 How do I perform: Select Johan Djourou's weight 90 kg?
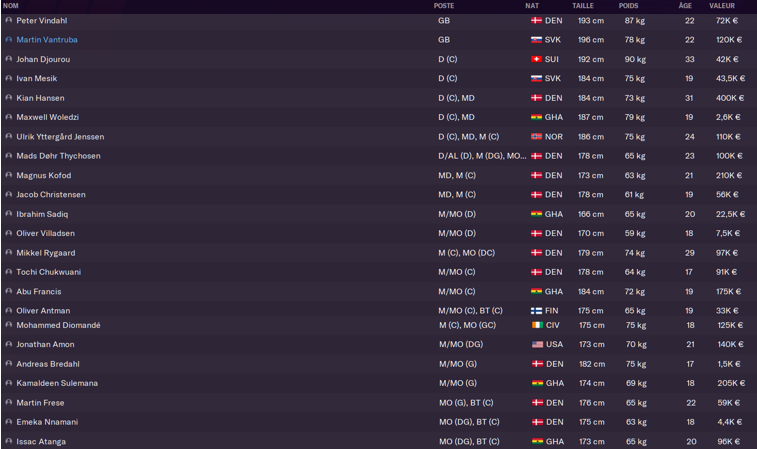(x=635, y=59)
